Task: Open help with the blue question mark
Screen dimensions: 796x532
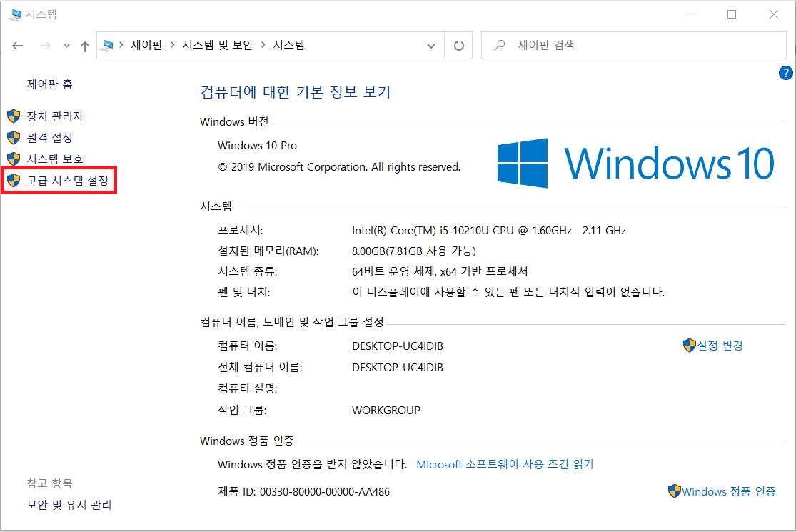Action: [x=785, y=73]
